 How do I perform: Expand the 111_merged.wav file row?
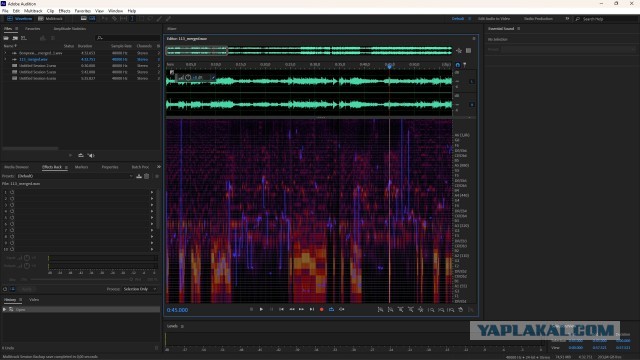point(5,60)
